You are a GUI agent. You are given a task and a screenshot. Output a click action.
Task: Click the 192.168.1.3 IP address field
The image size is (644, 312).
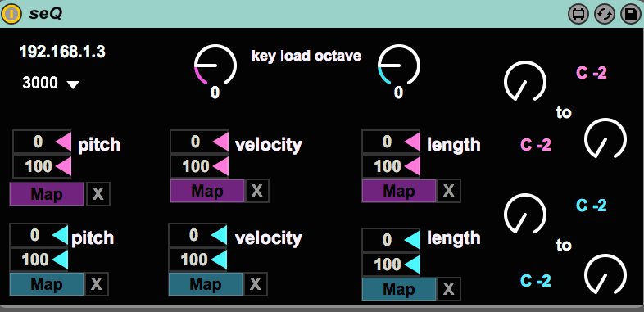[62, 52]
